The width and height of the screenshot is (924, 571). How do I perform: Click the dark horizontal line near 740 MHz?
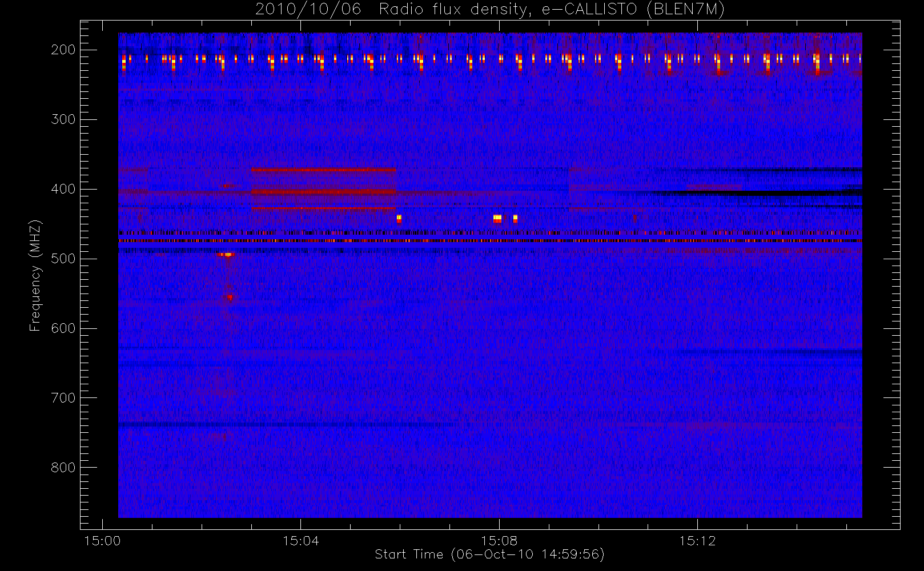pyautogui.click(x=287, y=424)
